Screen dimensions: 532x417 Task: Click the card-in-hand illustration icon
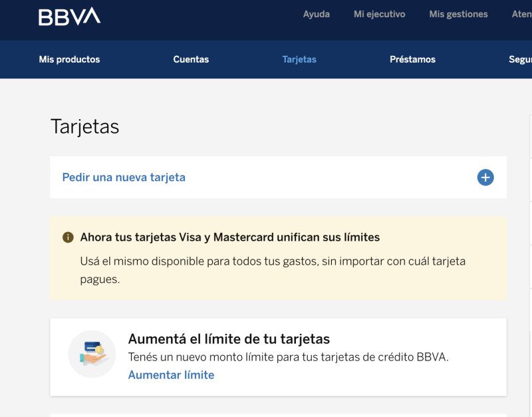point(92,354)
